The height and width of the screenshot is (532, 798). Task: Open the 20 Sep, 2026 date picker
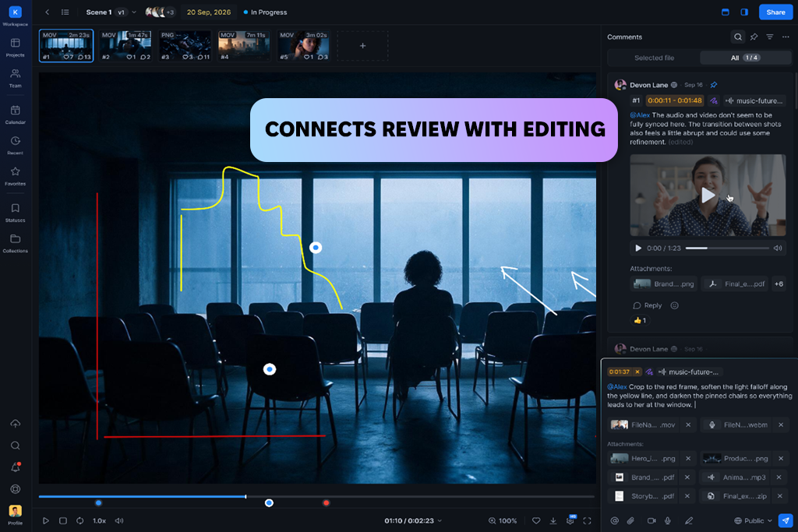click(209, 12)
